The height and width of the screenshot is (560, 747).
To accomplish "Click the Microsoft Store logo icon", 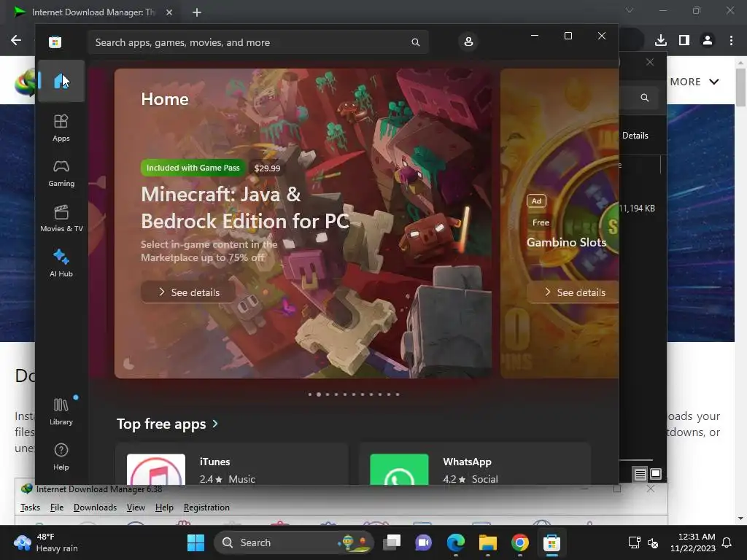I will [55, 42].
